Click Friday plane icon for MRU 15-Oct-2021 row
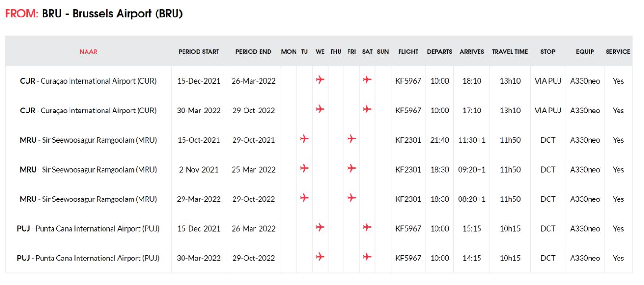 pyautogui.click(x=351, y=139)
